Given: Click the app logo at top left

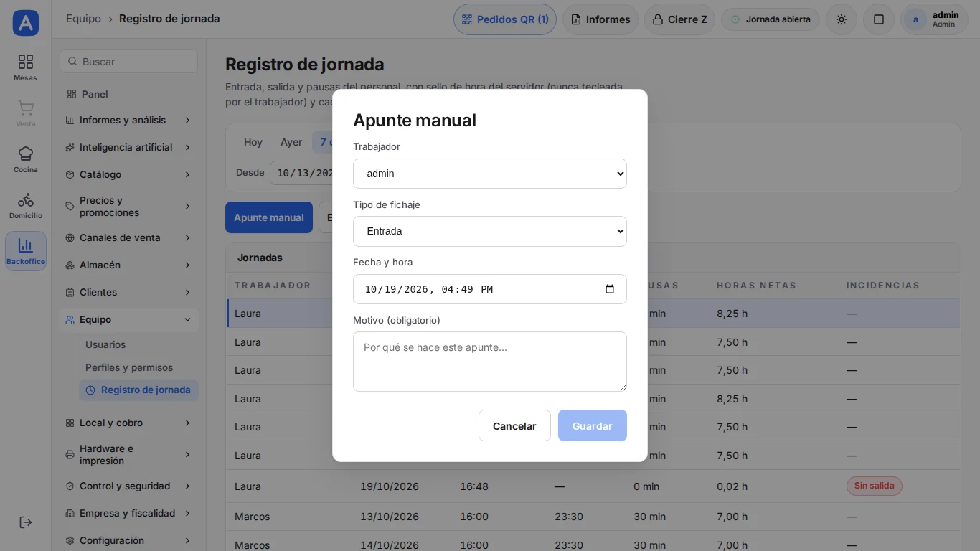Looking at the screenshot, I should pos(26,23).
